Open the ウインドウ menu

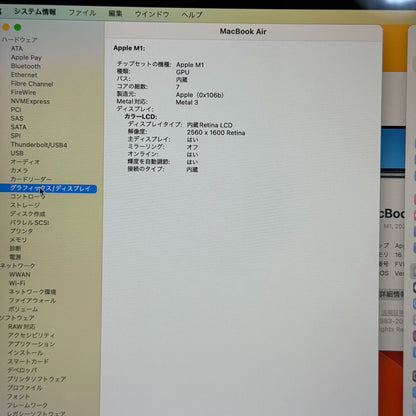(x=152, y=14)
